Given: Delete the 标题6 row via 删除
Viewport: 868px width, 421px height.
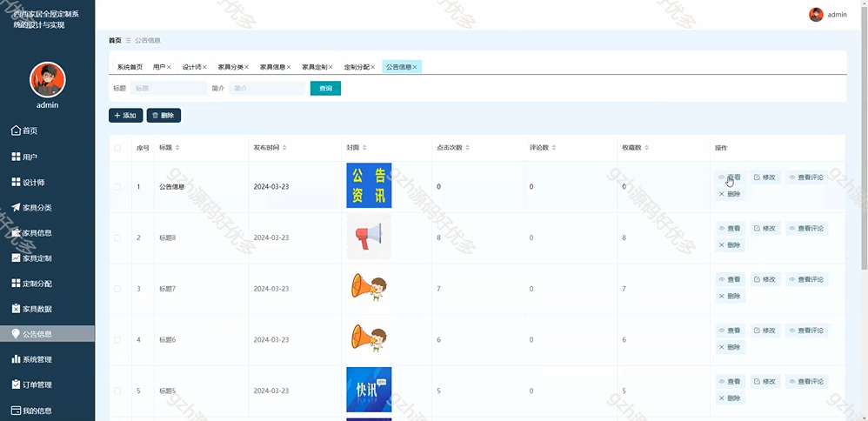Looking at the screenshot, I should [731, 347].
